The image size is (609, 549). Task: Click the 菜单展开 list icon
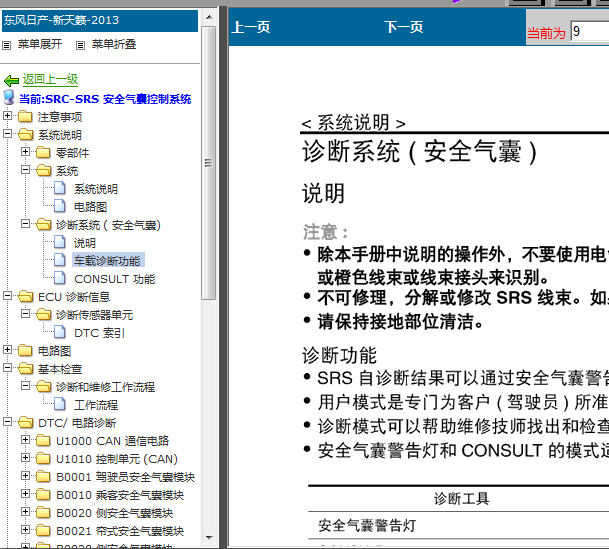7,45
